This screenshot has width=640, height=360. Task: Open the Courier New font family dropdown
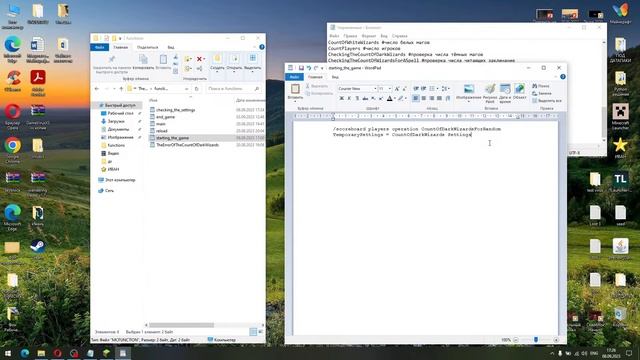point(375,89)
